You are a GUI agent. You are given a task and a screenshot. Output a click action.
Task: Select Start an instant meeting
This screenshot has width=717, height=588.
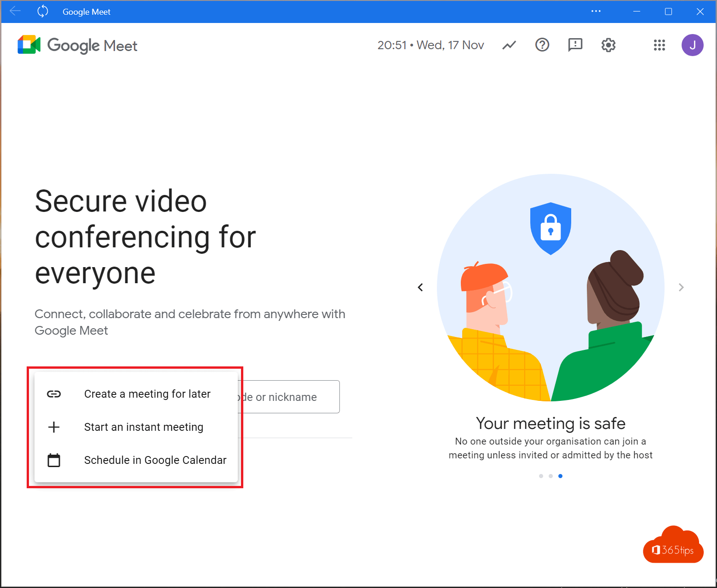(143, 427)
